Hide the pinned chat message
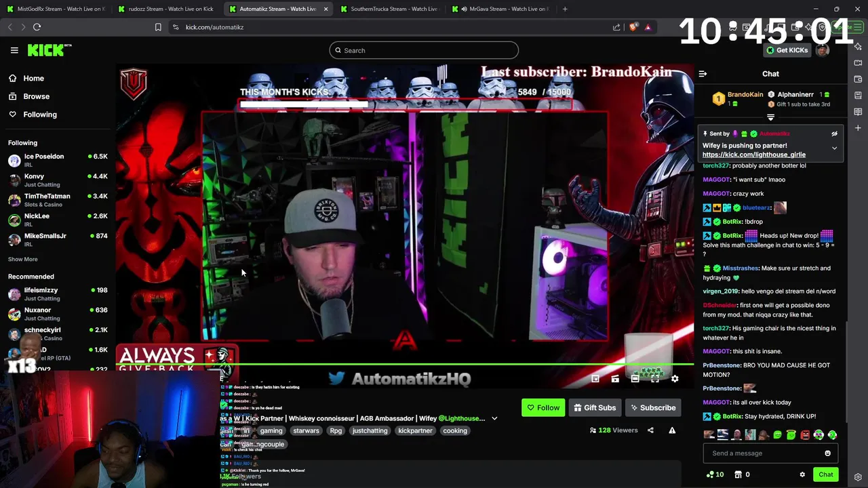 834,134
